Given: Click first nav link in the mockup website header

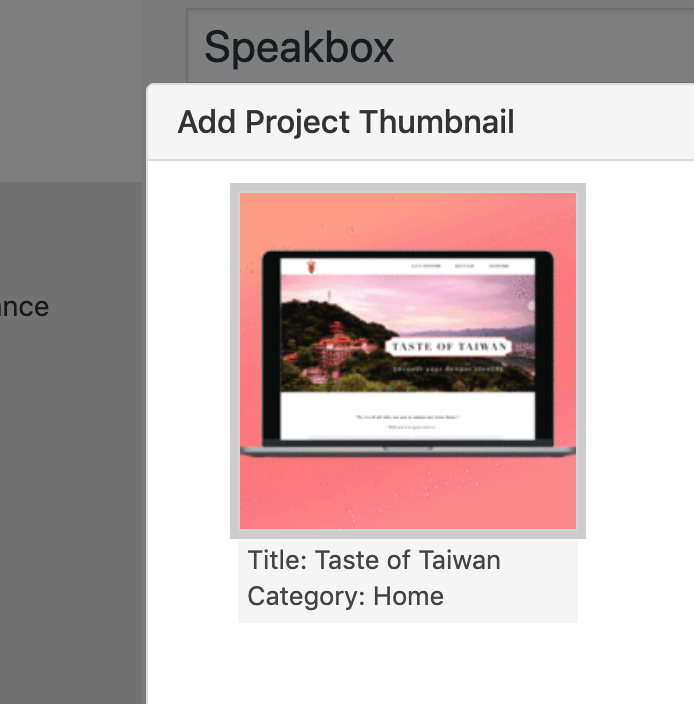Looking at the screenshot, I should pos(425,267).
